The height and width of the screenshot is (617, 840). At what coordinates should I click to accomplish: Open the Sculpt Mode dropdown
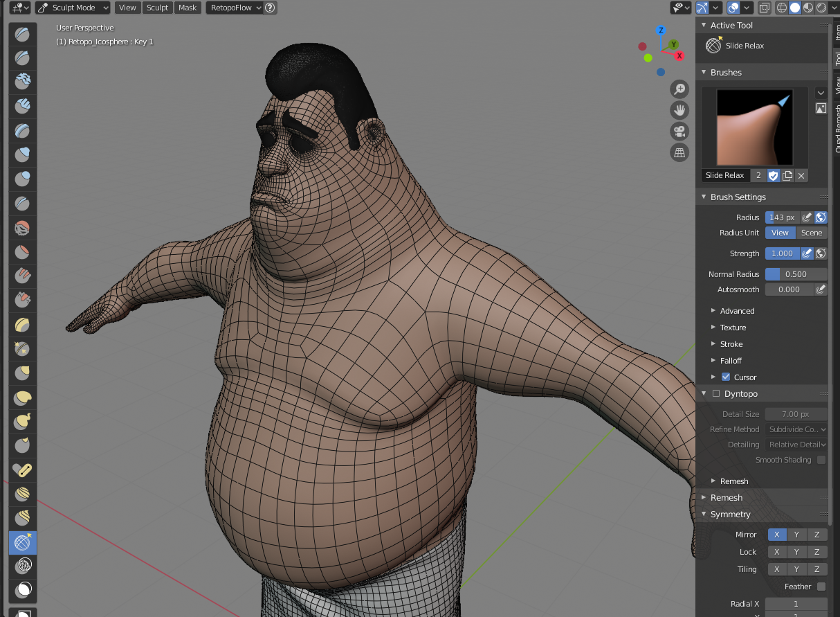pos(73,8)
